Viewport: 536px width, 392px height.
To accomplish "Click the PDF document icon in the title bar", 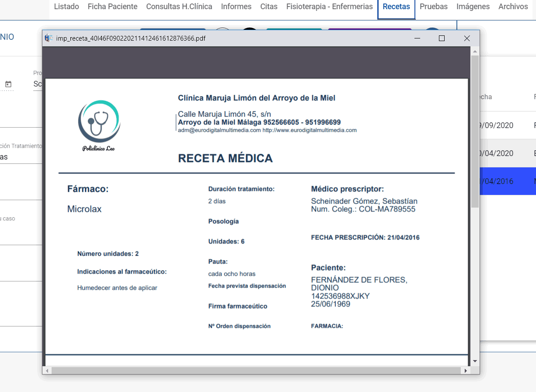I will [49, 38].
